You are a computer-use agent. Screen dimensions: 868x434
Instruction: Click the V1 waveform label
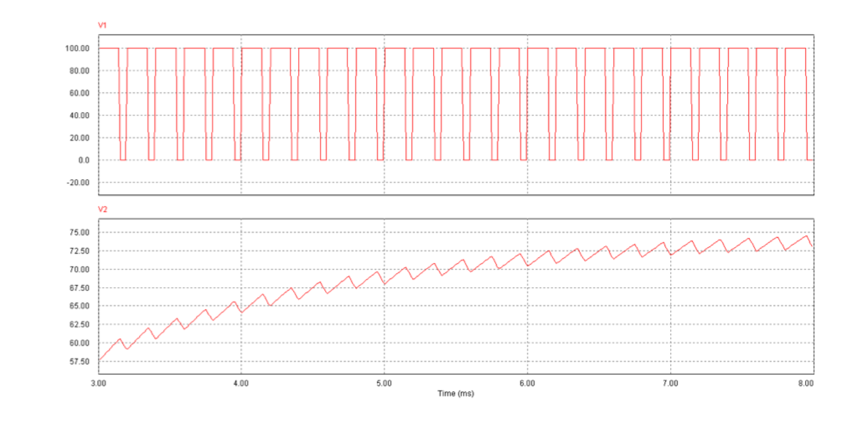click(102, 26)
